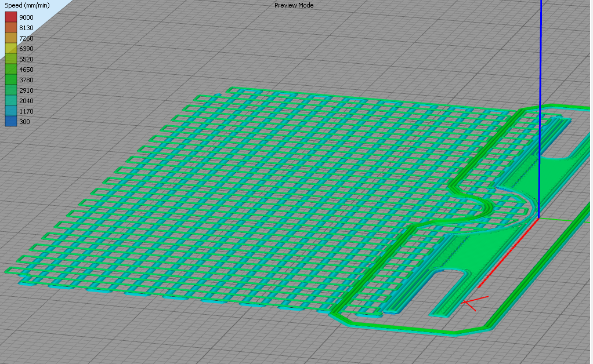
Task: Click the blue 300 speed swatch
Action: coord(11,121)
